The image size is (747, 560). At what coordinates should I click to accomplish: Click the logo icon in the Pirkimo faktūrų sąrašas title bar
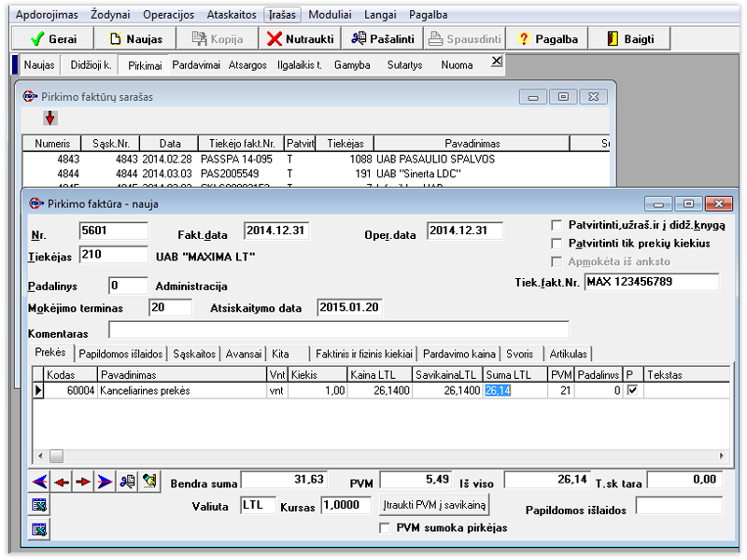(30, 97)
